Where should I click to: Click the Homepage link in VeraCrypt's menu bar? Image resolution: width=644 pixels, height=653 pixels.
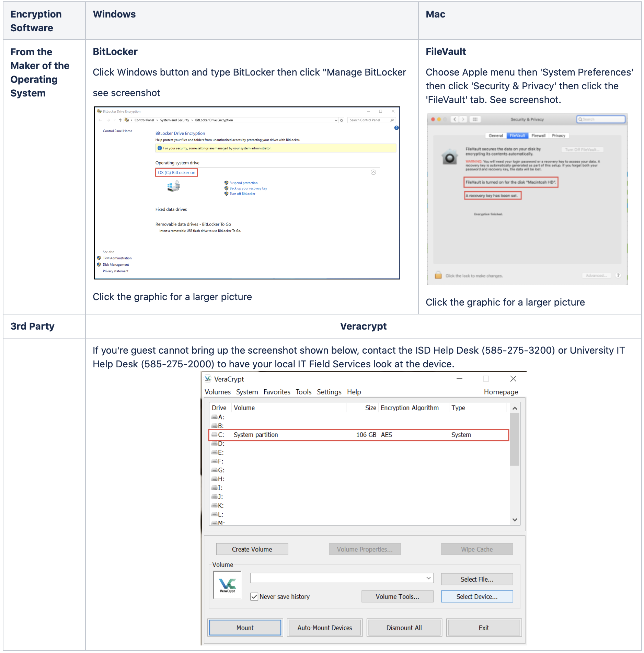(501, 392)
